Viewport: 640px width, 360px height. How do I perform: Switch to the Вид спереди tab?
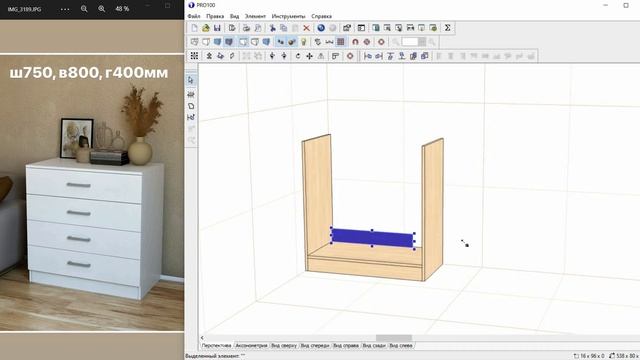[315, 345]
